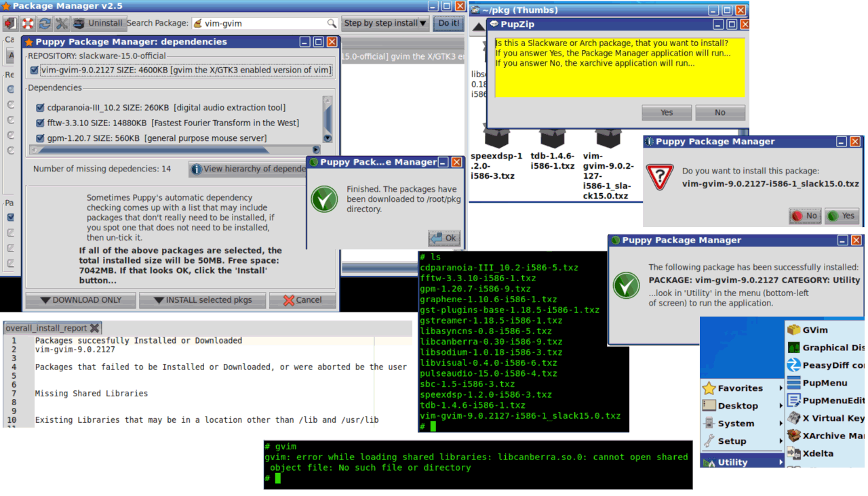Image resolution: width=868 pixels, height=496 pixels.
Task: Toggle the gpm-1.20.7 dependency checkbox
Action: [41, 138]
